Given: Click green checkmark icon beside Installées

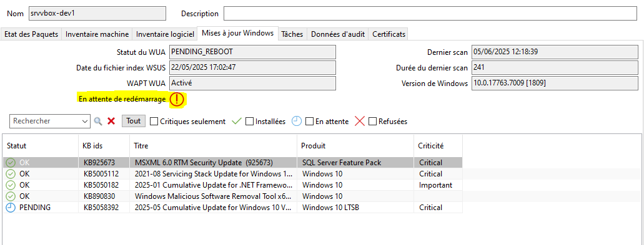Looking at the screenshot, I should click(x=236, y=121).
